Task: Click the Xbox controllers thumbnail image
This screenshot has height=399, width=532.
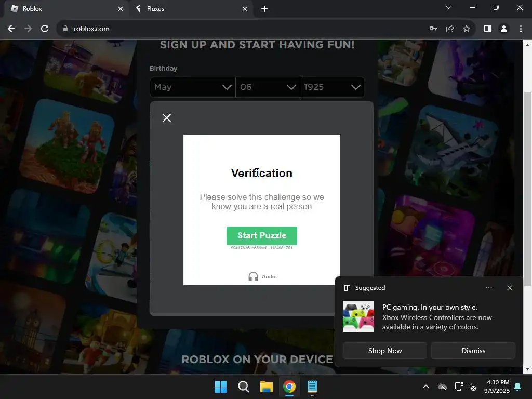Action: pos(358,316)
